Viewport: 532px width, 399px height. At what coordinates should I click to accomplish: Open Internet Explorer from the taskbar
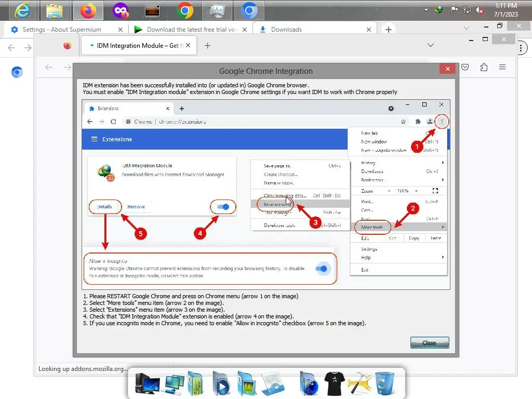click(x=22, y=10)
